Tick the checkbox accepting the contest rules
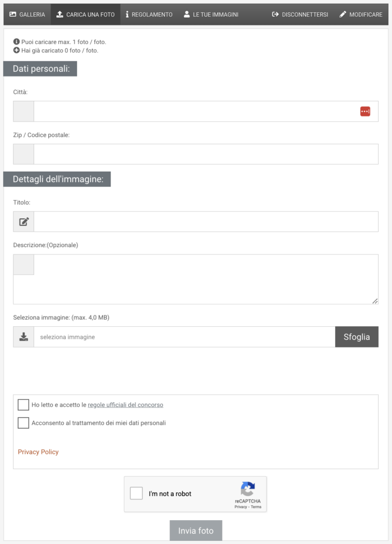This screenshot has height=544, width=392. coord(23,404)
